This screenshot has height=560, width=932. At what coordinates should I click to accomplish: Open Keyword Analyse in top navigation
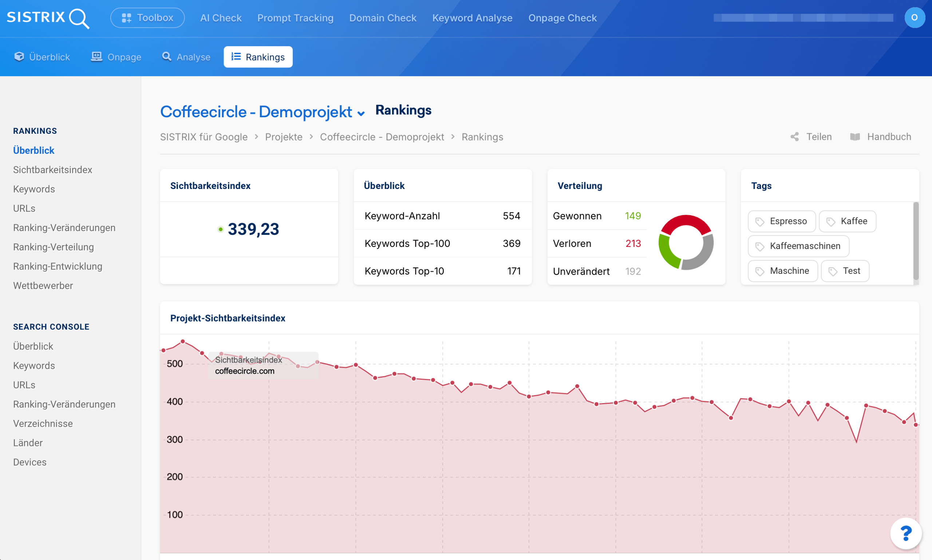[473, 18]
